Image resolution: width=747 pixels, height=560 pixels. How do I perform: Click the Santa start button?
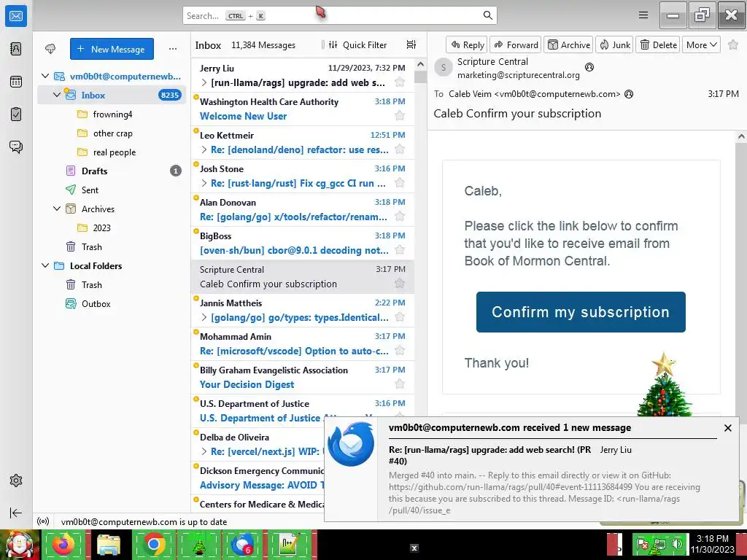[20, 544]
